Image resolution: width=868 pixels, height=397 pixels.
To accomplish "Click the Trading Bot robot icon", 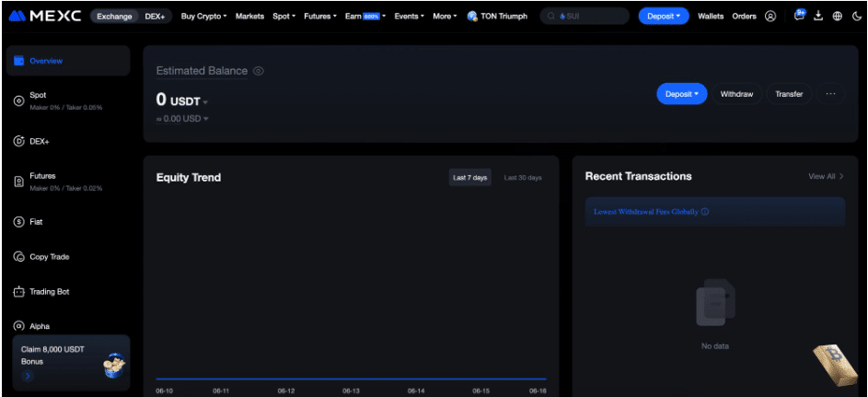I will 18,292.
